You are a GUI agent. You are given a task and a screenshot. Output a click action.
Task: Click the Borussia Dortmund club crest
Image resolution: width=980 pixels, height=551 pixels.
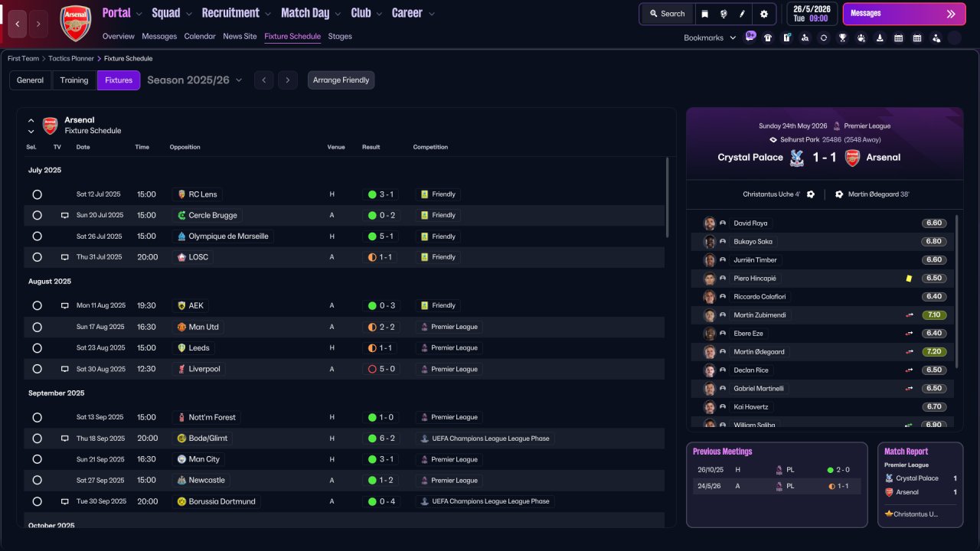click(x=181, y=501)
